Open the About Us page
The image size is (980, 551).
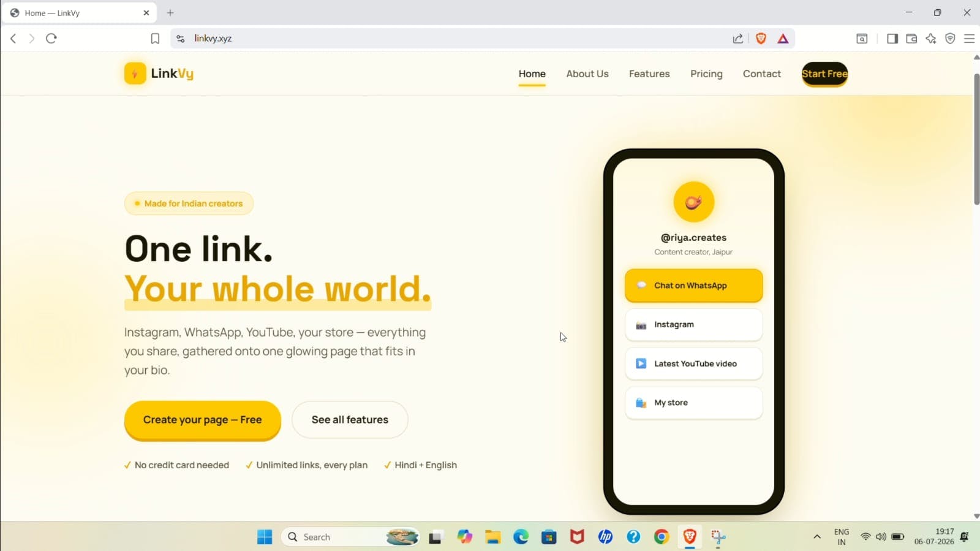click(587, 74)
